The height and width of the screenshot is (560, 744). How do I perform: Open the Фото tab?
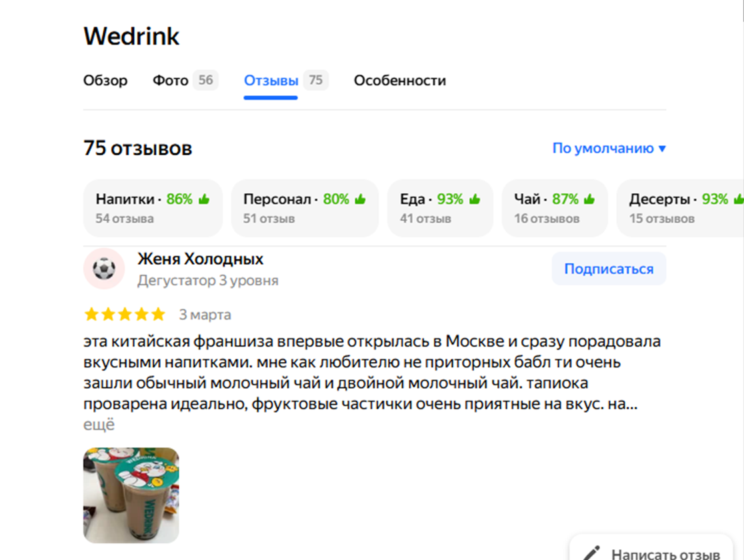(x=171, y=80)
